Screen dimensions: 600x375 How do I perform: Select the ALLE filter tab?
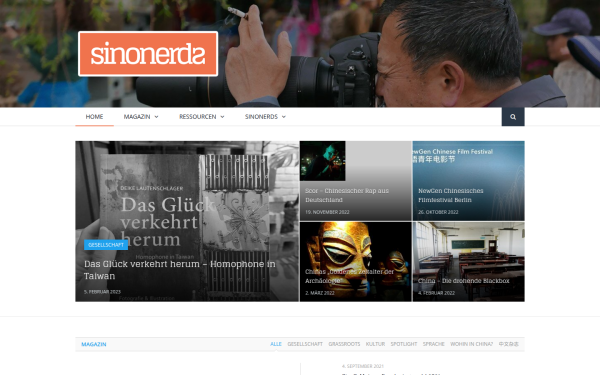point(276,344)
